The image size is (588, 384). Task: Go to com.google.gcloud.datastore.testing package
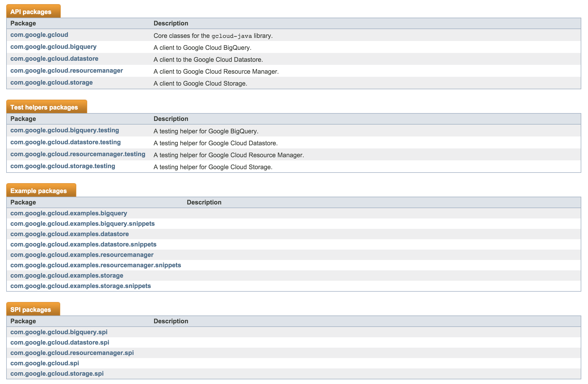click(x=65, y=142)
